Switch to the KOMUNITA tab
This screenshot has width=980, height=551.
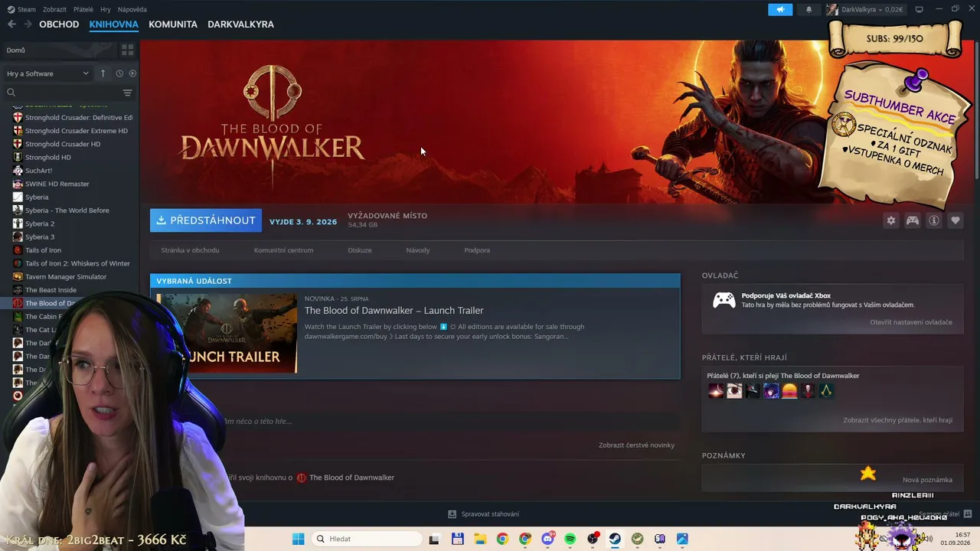click(x=173, y=24)
